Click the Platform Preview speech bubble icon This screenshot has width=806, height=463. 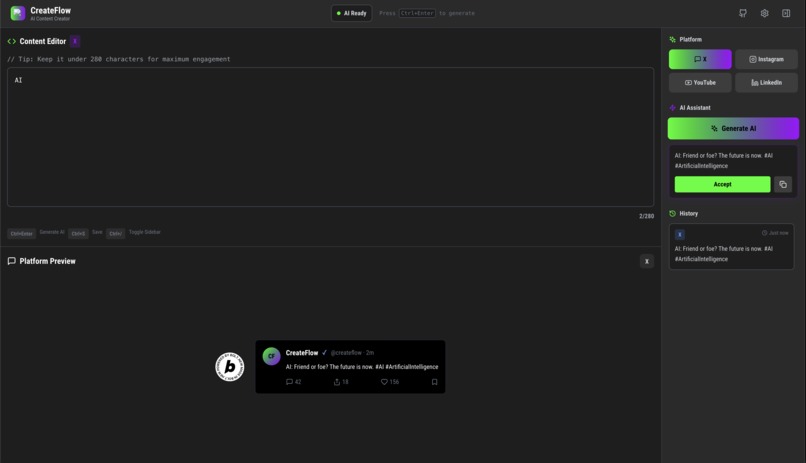pyautogui.click(x=11, y=261)
